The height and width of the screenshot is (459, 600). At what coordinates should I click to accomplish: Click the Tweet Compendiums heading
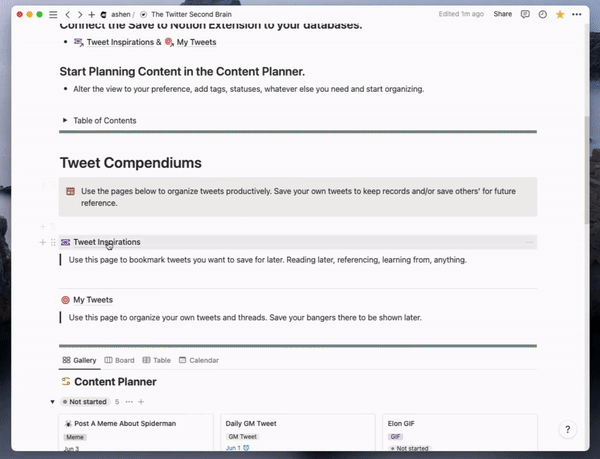click(131, 163)
